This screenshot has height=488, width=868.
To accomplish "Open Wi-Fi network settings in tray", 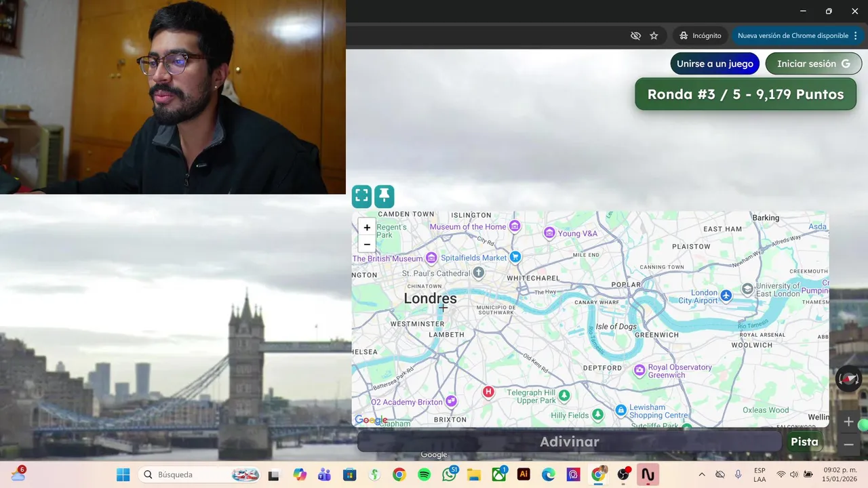I will pyautogui.click(x=781, y=474).
